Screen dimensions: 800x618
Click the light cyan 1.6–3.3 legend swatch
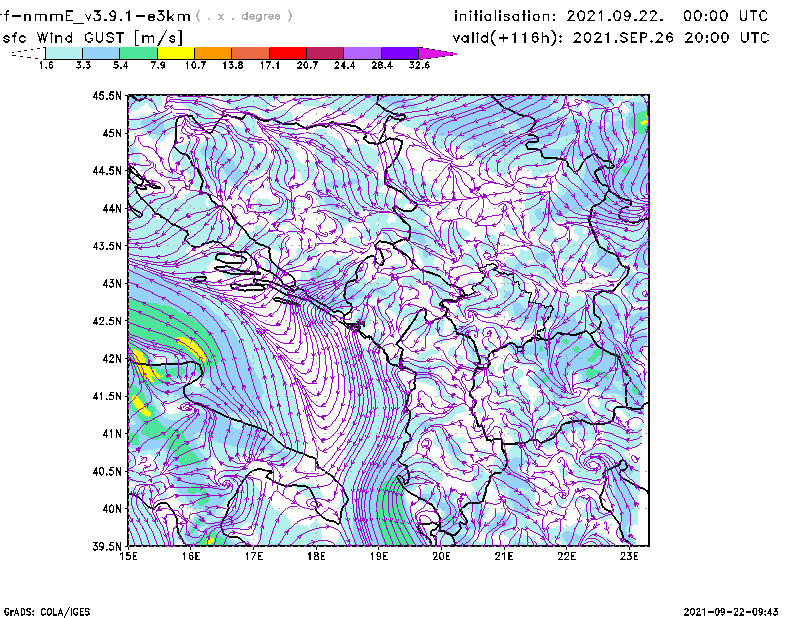coord(64,53)
